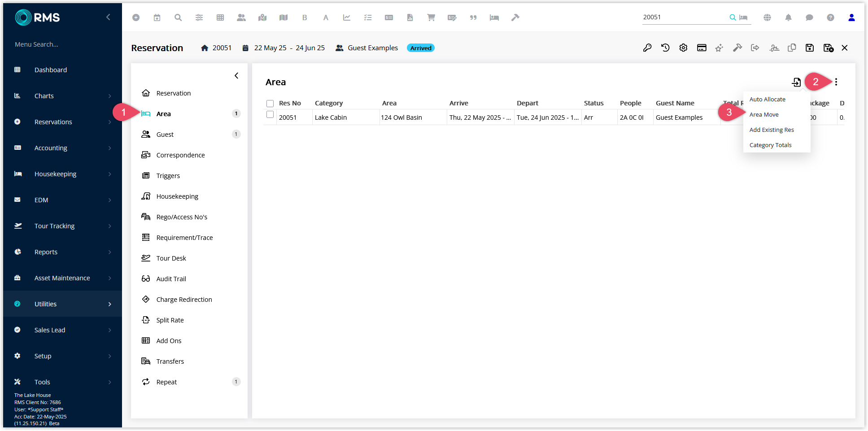
Task: Open the Triggers tab
Action: (x=189, y=176)
